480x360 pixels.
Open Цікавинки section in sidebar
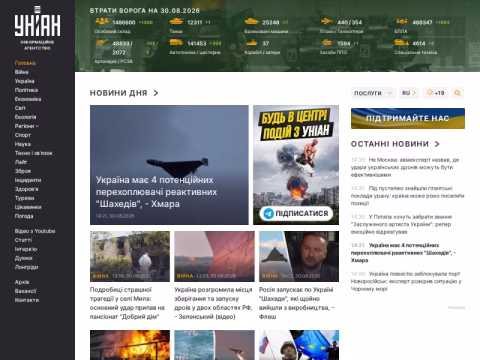28,207
